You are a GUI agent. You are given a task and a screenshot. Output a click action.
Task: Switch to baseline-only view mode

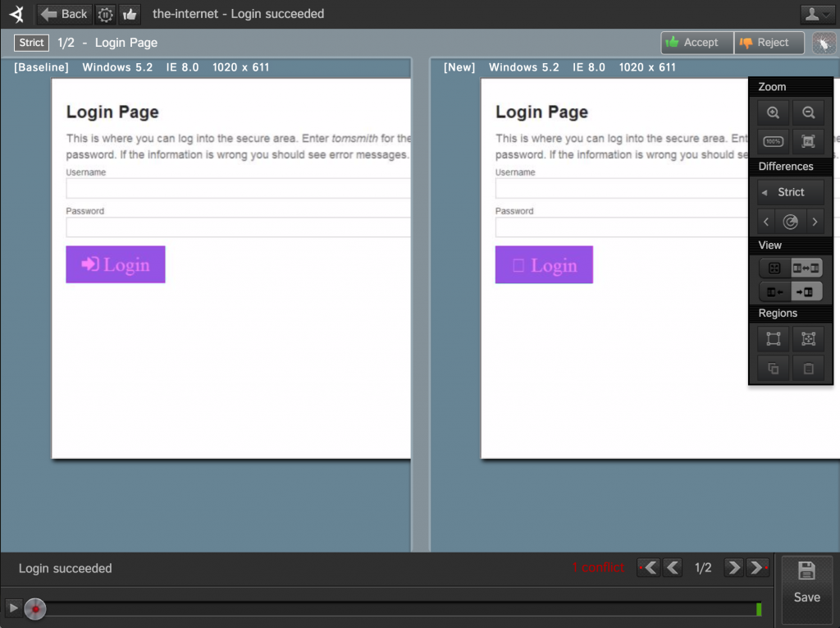click(772, 291)
